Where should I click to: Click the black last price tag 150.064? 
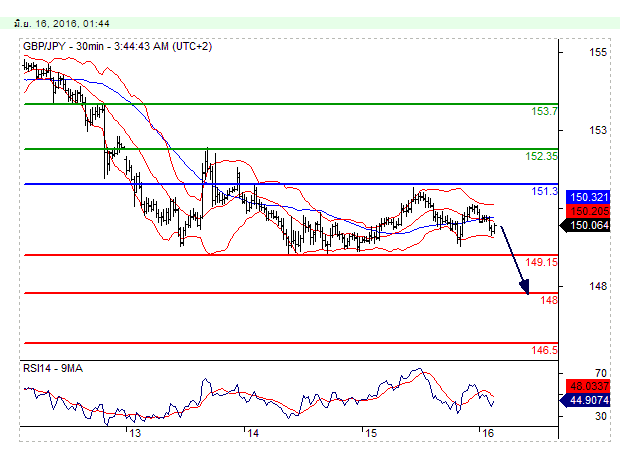(585, 225)
